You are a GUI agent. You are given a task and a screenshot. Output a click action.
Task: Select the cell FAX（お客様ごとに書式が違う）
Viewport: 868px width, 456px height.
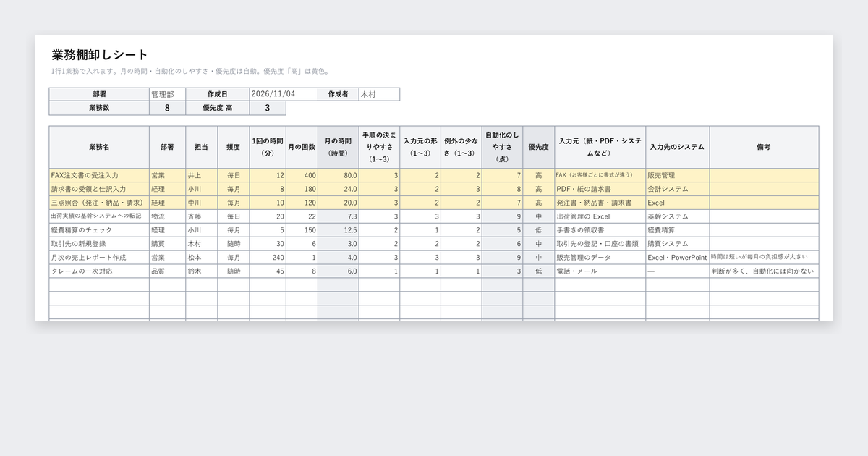(x=600, y=175)
